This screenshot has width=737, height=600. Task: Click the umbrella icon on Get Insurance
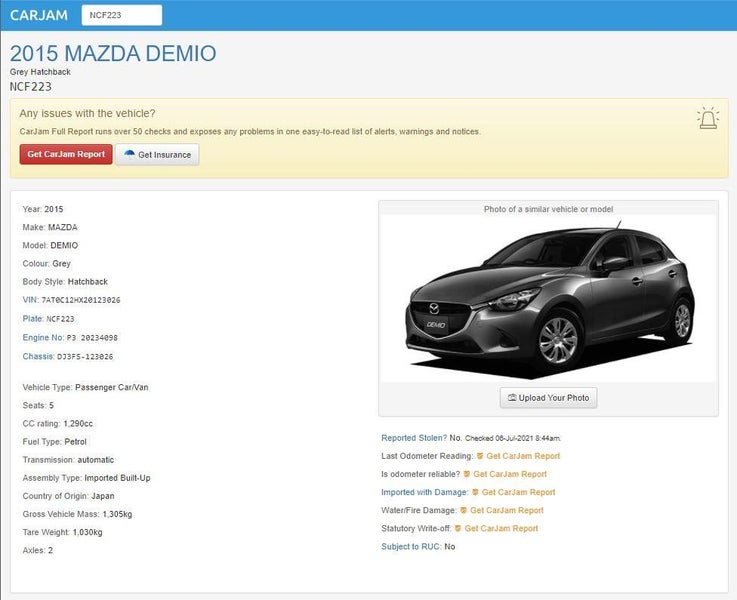click(129, 155)
